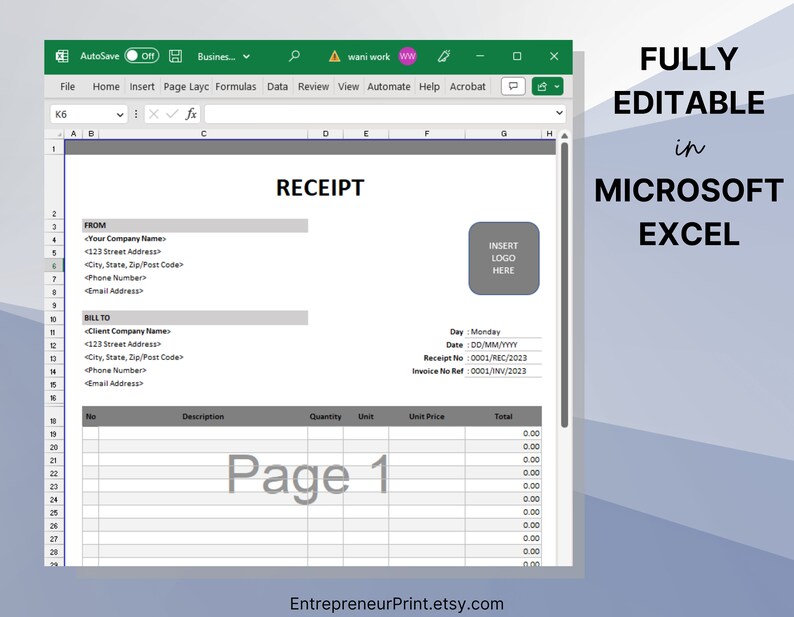
Task: Click the Unit Price column header cell
Action: (x=427, y=416)
